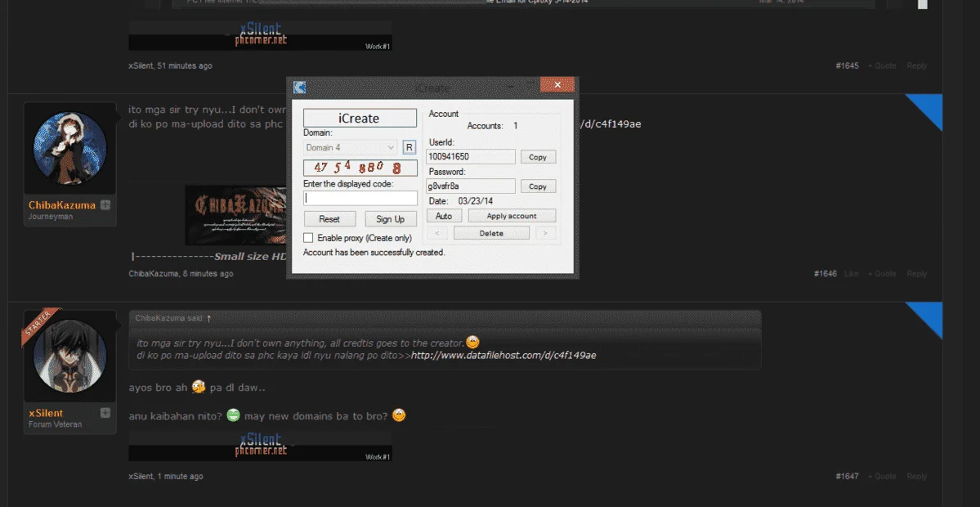Click the green emoji after 'kaibahan nito?'
Image resolution: width=980 pixels, height=507 pixels.
233,415
